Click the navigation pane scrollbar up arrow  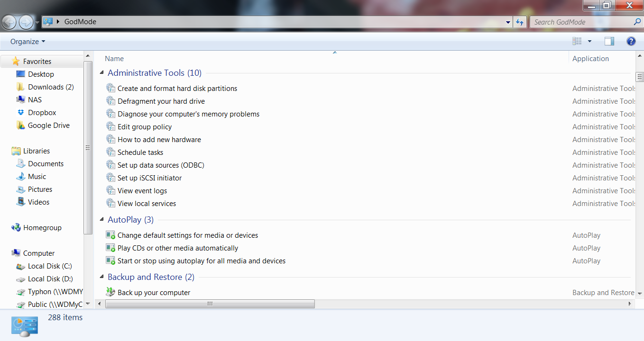[88, 56]
